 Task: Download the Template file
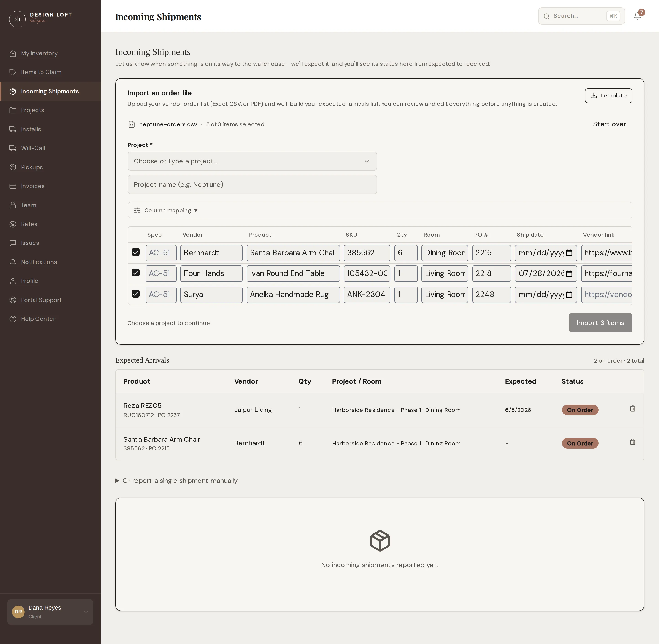tap(608, 95)
